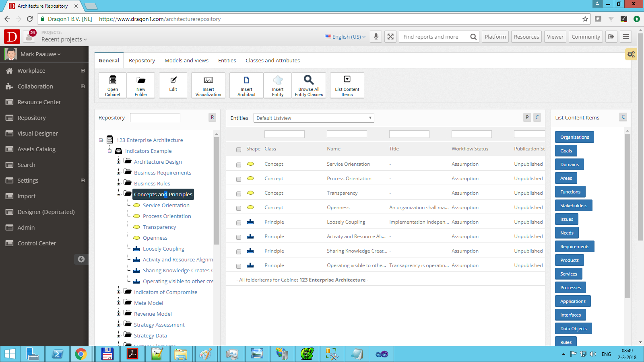
Task: Click the P button in Entities panel
Action: pyautogui.click(x=527, y=117)
